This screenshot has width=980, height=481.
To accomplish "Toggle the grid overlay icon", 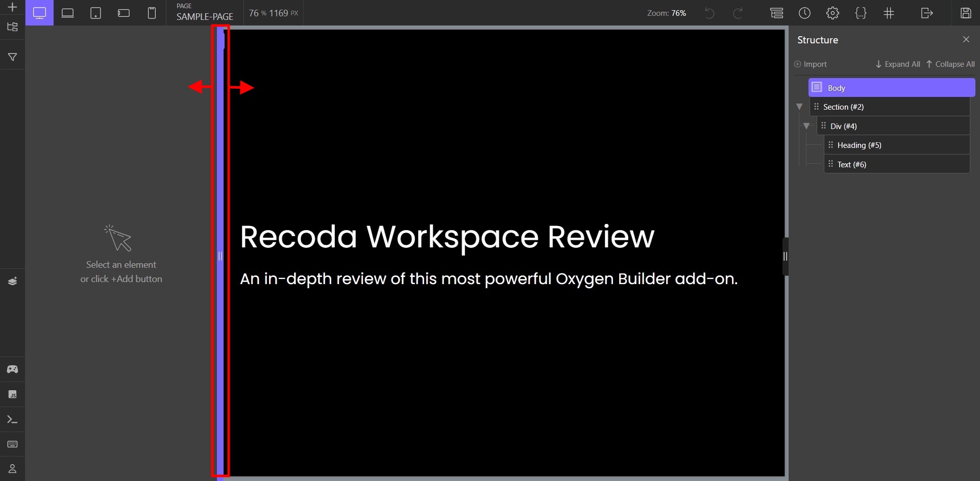I will 889,13.
